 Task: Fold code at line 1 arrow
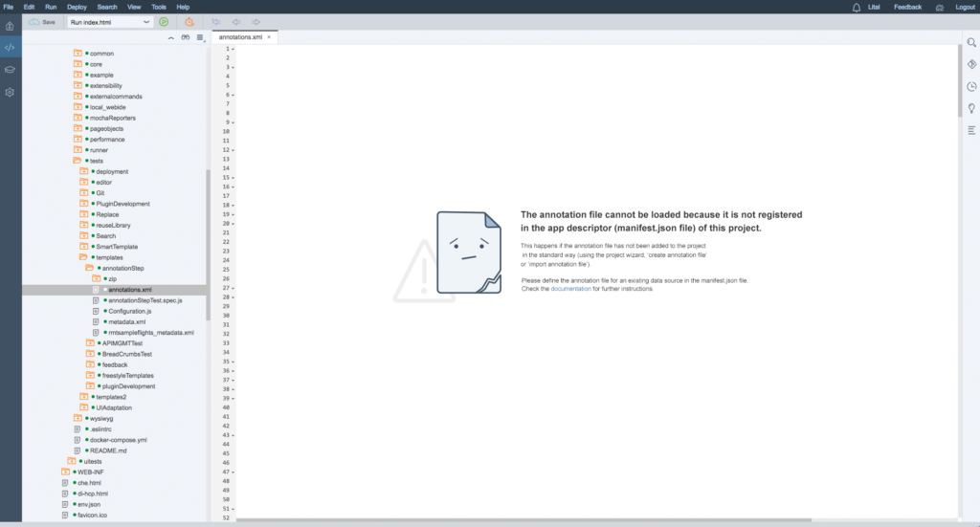[234, 49]
